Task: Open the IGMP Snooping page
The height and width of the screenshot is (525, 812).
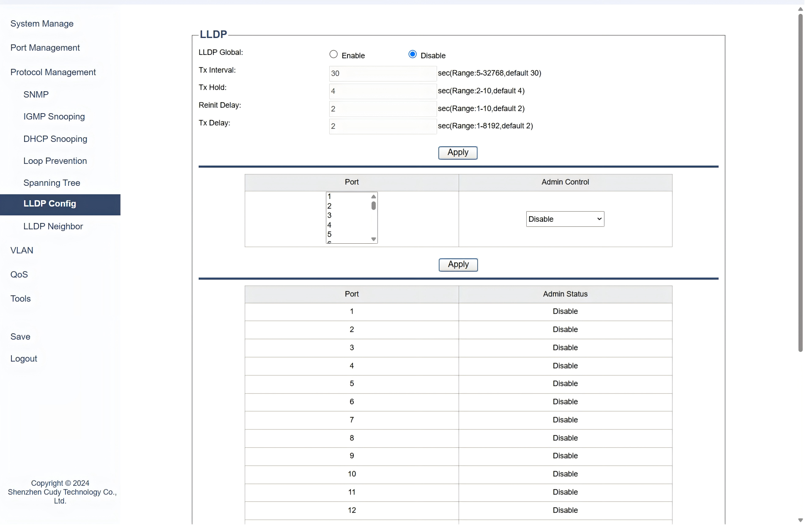Action: (54, 117)
